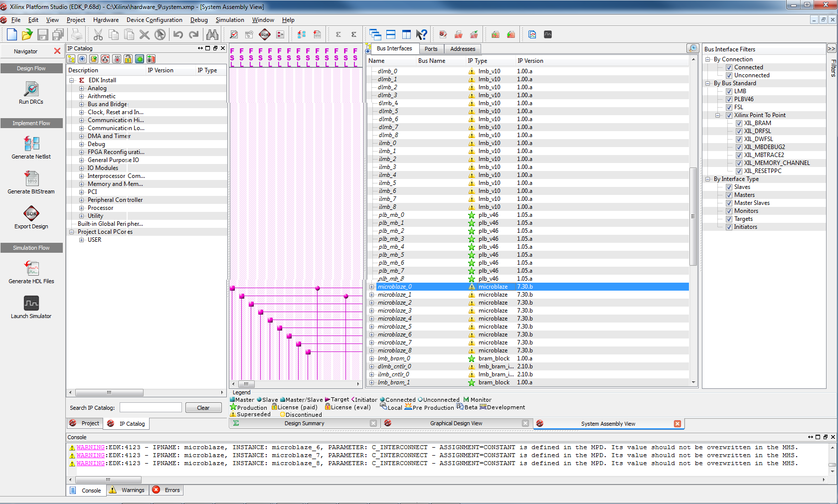Click the zoom icon above bus table
The image size is (838, 504).
click(x=693, y=48)
